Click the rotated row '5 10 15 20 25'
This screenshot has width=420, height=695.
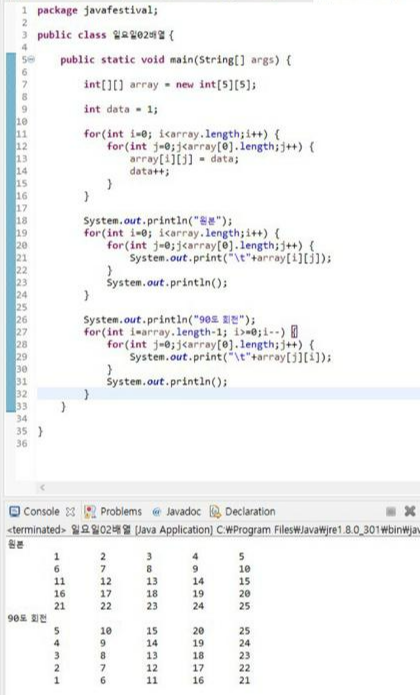click(152, 631)
